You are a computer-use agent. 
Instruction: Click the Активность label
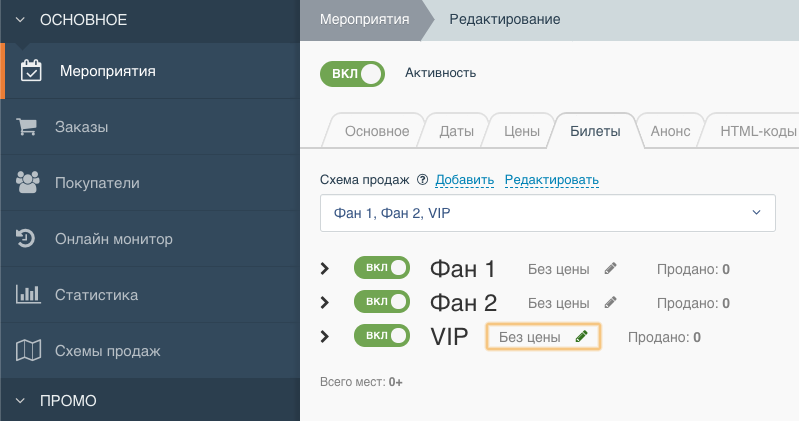pyautogui.click(x=440, y=73)
